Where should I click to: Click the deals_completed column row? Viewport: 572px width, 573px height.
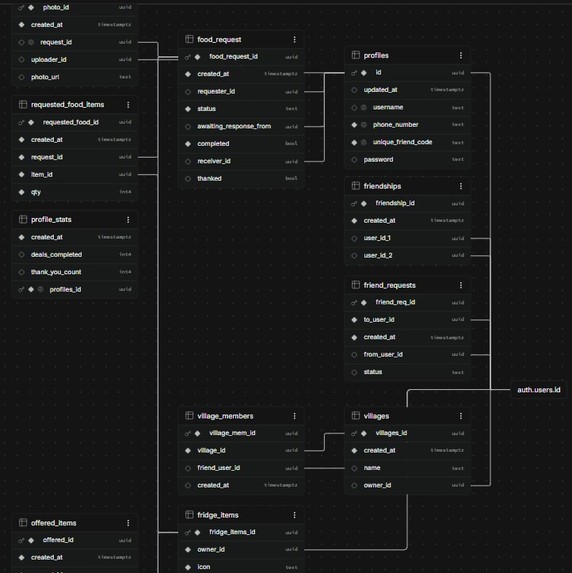click(x=75, y=255)
